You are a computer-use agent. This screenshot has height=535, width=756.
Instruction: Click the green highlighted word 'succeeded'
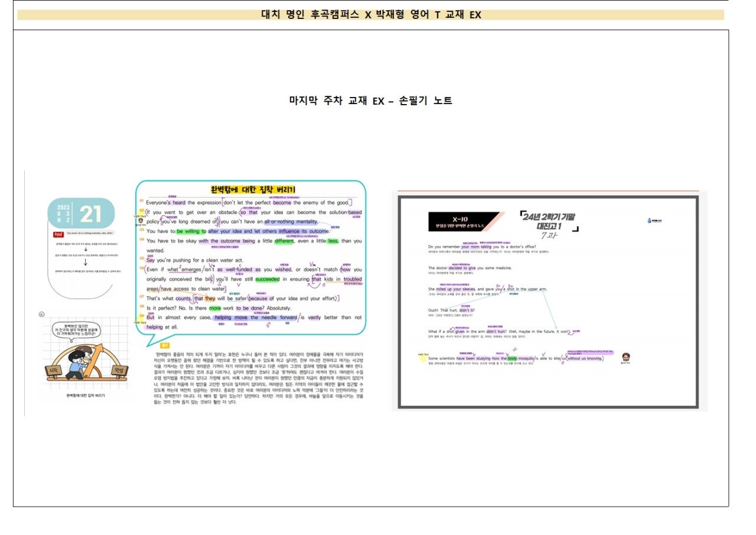[267, 279]
